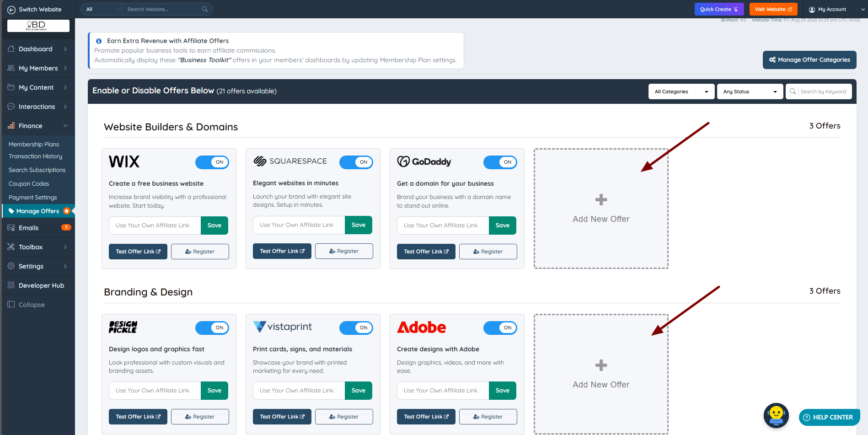The height and width of the screenshot is (435, 868).
Task: Click the search magnifier icon in top bar
Action: click(205, 9)
